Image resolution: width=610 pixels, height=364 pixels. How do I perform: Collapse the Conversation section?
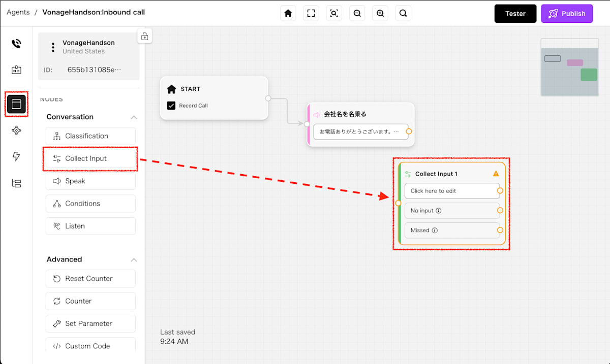(x=134, y=117)
